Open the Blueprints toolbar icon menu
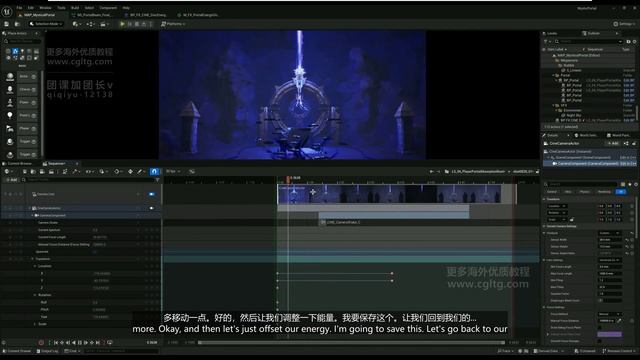The image size is (640, 360). coord(90,24)
